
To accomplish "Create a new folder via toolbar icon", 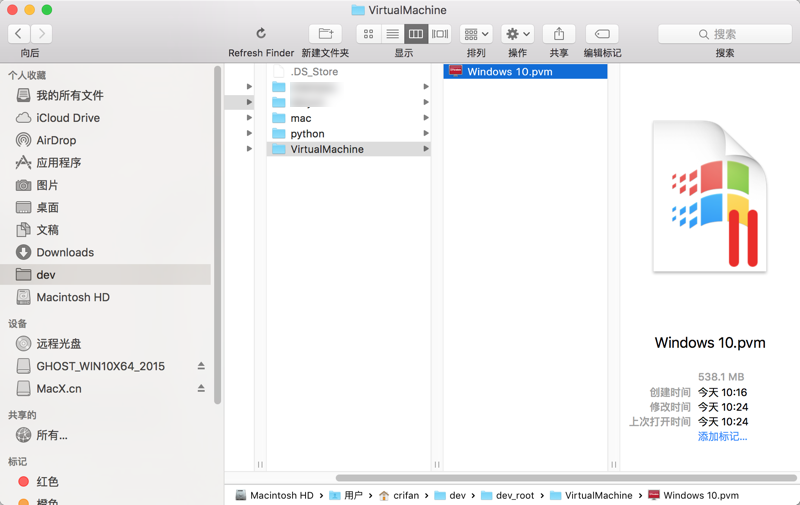I will (326, 34).
